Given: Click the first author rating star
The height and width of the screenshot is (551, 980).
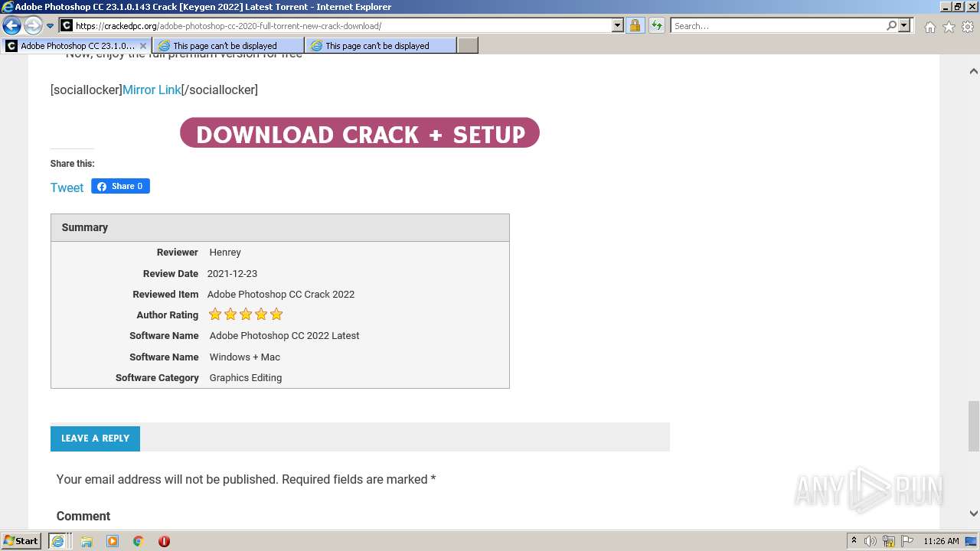Looking at the screenshot, I should pyautogui.click(x=215, y=315).
